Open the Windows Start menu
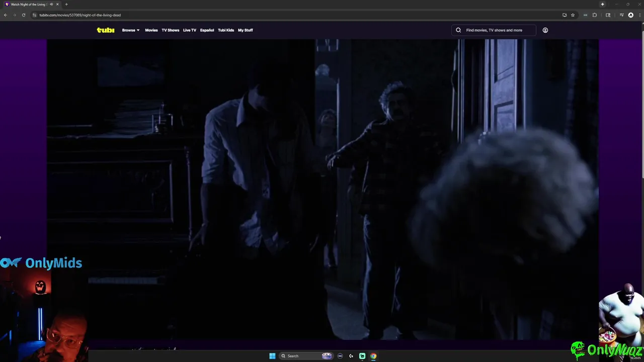 pyautogui.click(x=272, y=356)
